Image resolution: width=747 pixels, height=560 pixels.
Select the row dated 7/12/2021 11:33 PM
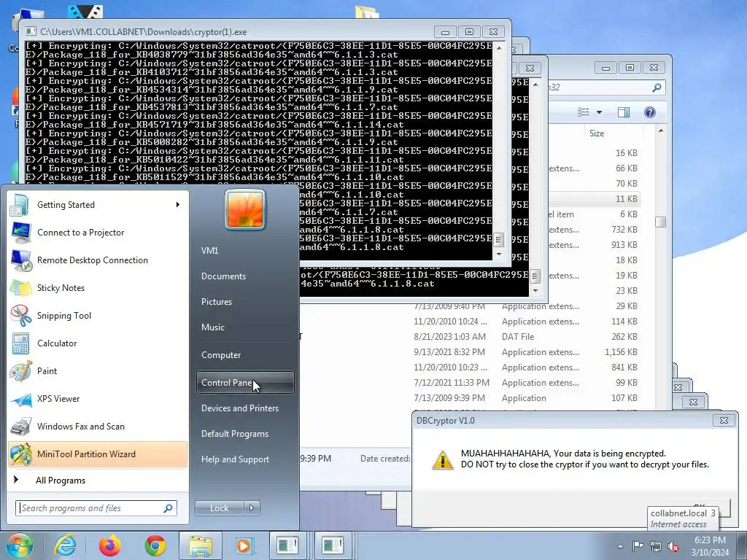(x=524, y=382)
